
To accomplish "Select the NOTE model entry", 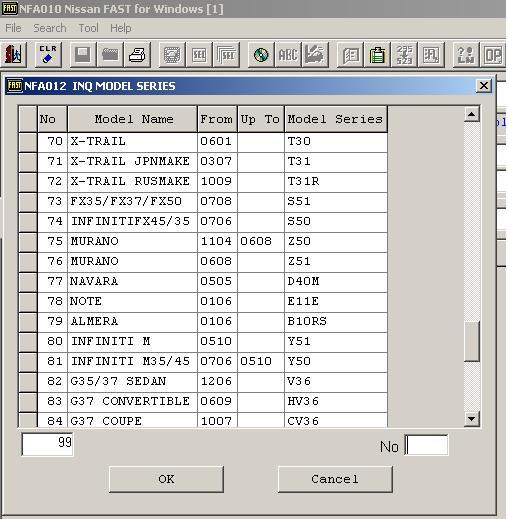I will click(x=132, y=302).
